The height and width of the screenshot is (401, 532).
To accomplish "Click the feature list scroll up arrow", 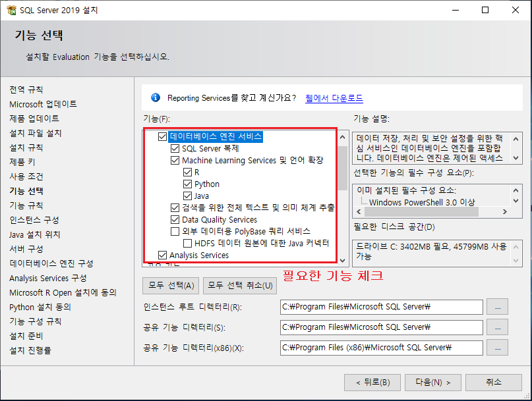I will [342, 137].
